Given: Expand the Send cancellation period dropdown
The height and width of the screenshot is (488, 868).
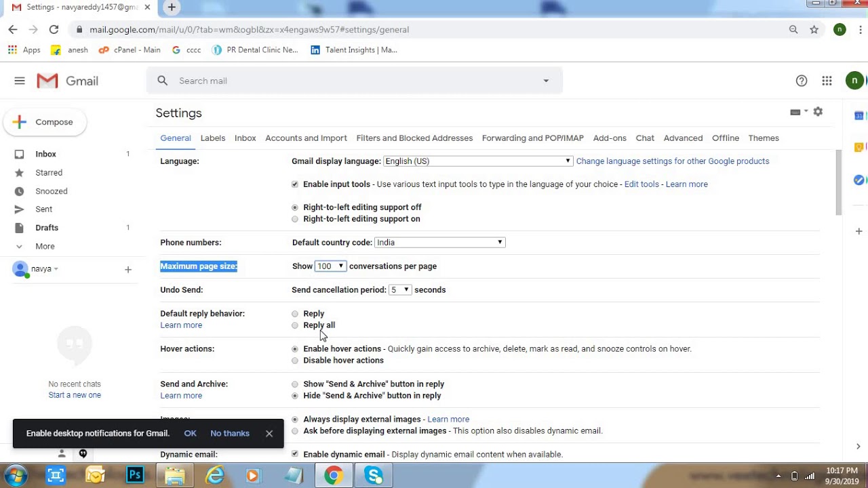Looking at the screenshot, I should pyautogui.click(x=400, y=290).
